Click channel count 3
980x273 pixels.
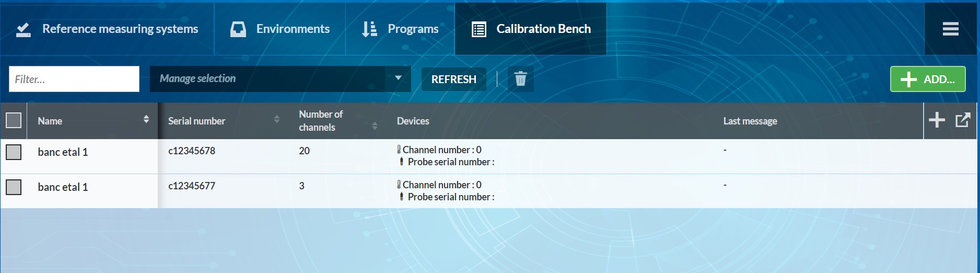(x=301, y=186)
